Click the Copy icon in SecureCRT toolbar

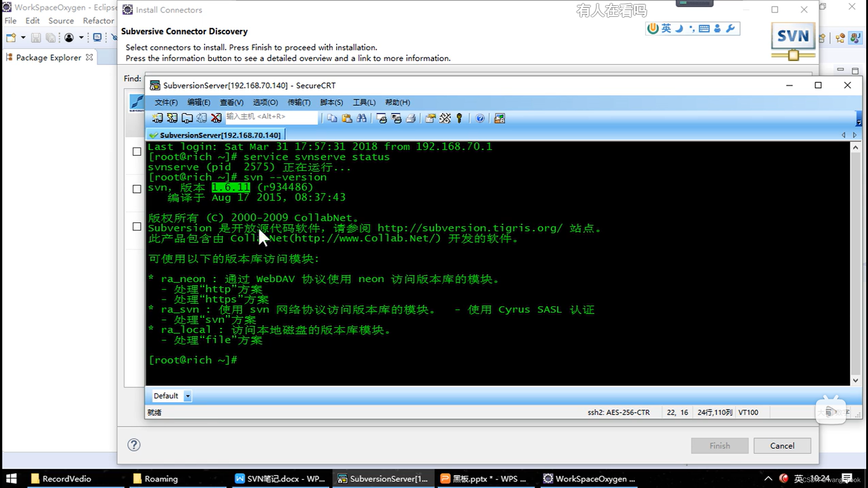tap(332, 118)
